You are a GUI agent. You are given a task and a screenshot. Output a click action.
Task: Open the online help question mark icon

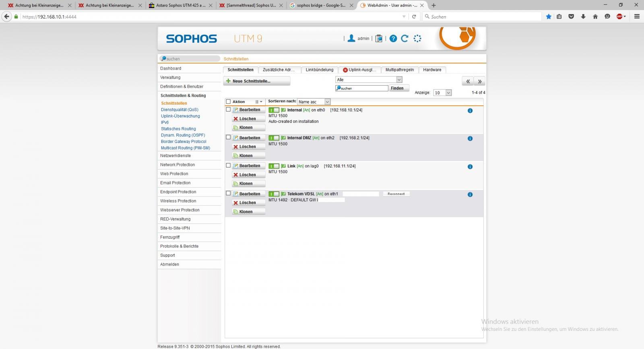click(x=393, y=38)
